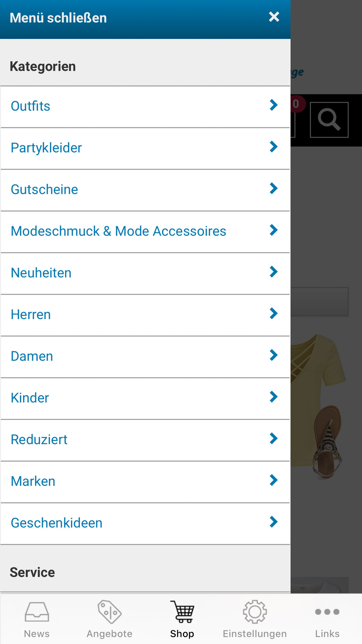Close the menu with the X icon
The width and height of the screenshot is (362, 644).
click(x=274, y=17)
